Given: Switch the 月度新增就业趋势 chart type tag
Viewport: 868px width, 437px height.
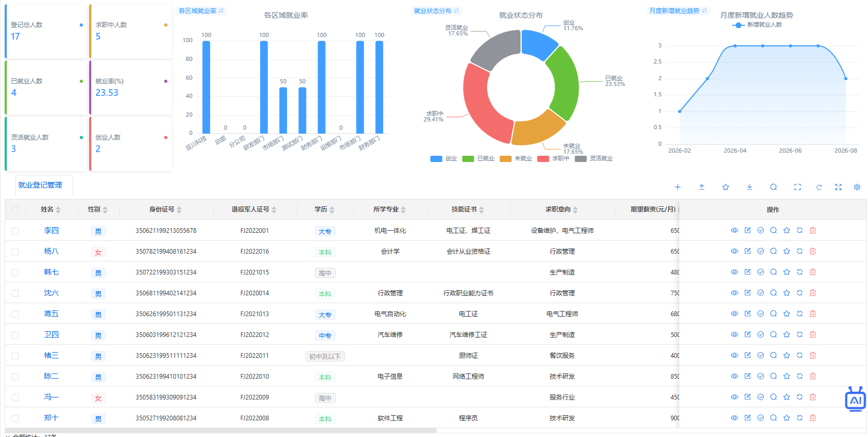Looking at the screenshot, I should click(678, 10).
